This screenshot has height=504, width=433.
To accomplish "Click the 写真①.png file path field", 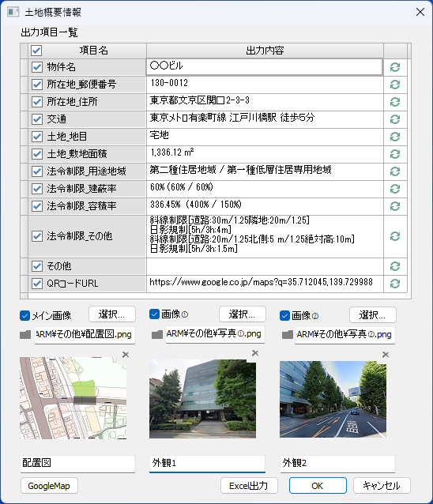I will (215, 335).
